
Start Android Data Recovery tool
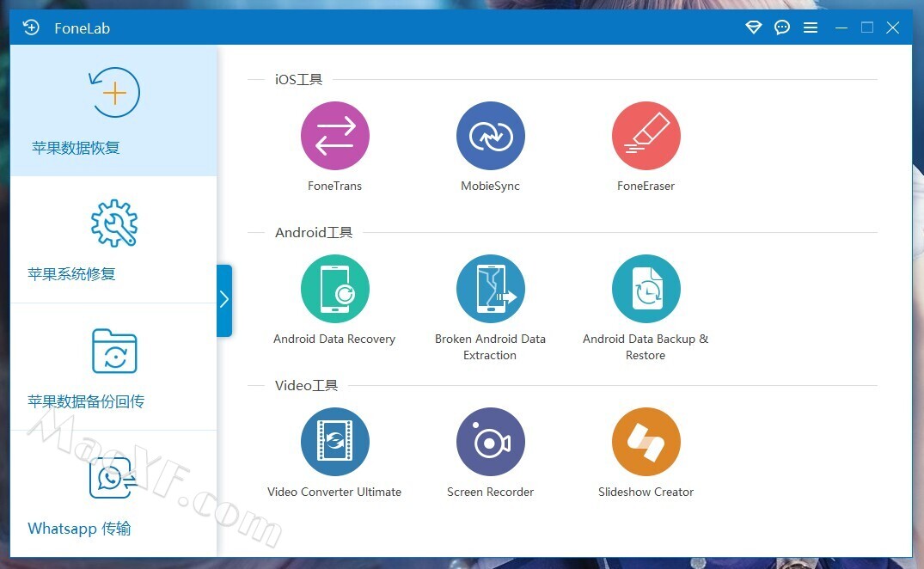pos(334,289)
